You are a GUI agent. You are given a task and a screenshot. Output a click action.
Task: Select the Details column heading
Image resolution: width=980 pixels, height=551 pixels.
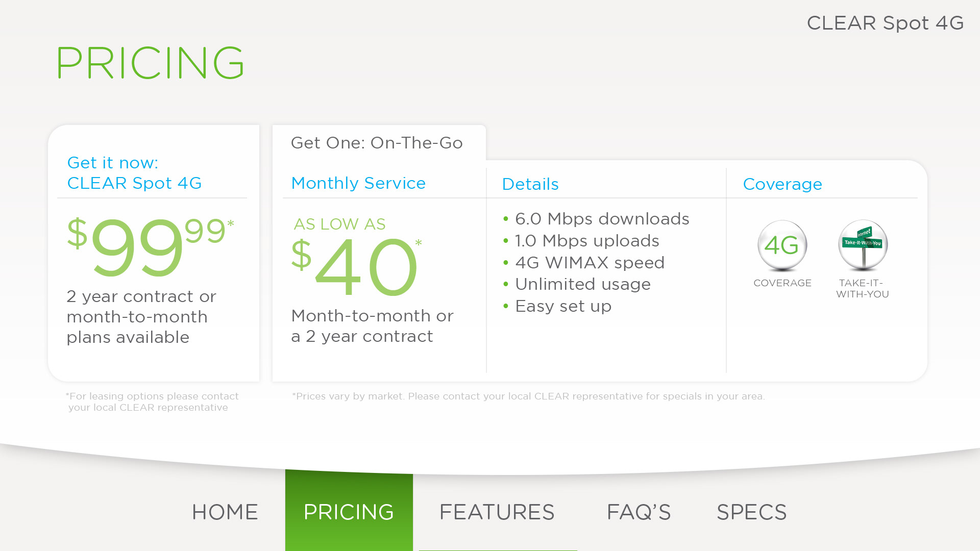tap(530, 184)
